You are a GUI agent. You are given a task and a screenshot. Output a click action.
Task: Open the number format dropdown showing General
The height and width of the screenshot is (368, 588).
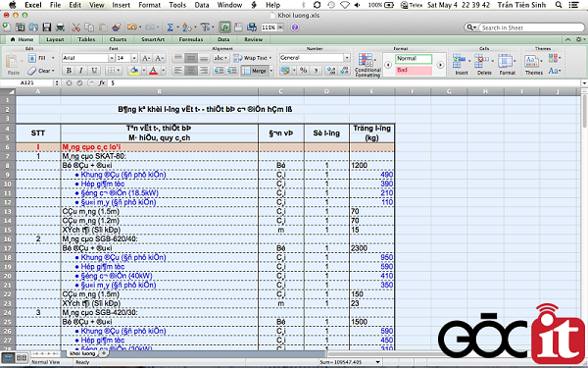[347, 58]
